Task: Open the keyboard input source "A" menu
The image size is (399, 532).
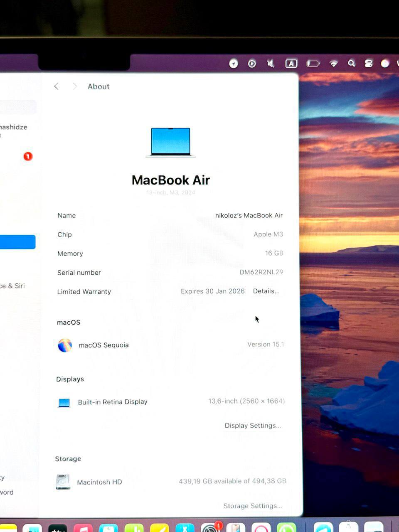Action: pyautogui.click(x=291, y=64)
